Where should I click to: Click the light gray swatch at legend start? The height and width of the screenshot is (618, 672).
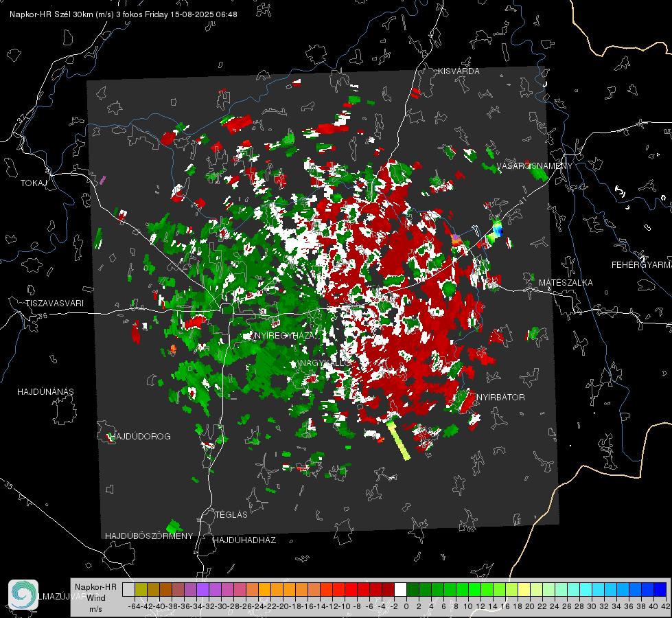click(x=128, y=590)
